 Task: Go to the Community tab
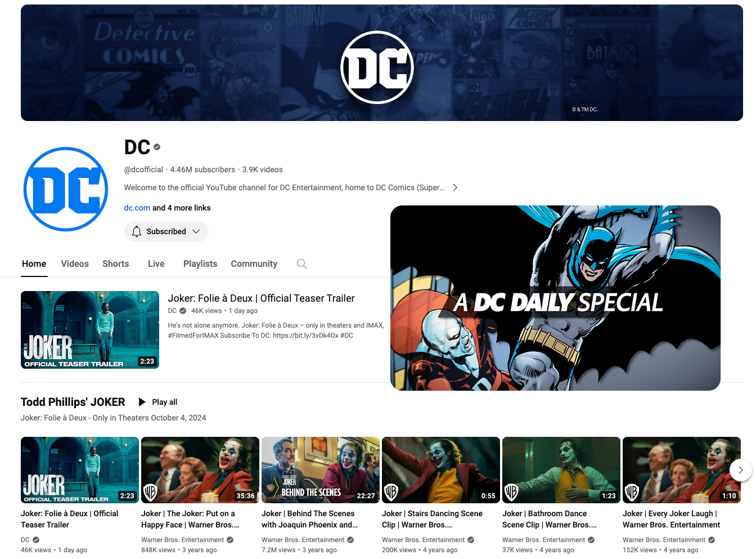(254, 263)
